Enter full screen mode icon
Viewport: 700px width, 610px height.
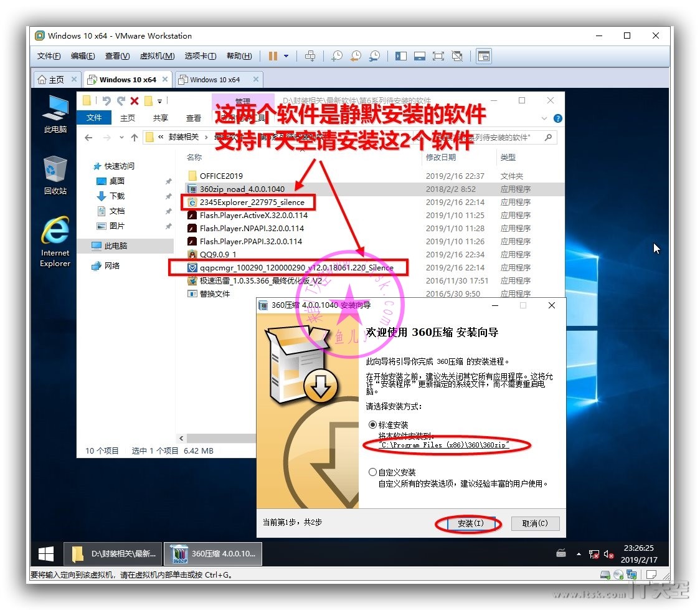click(438, 56)
